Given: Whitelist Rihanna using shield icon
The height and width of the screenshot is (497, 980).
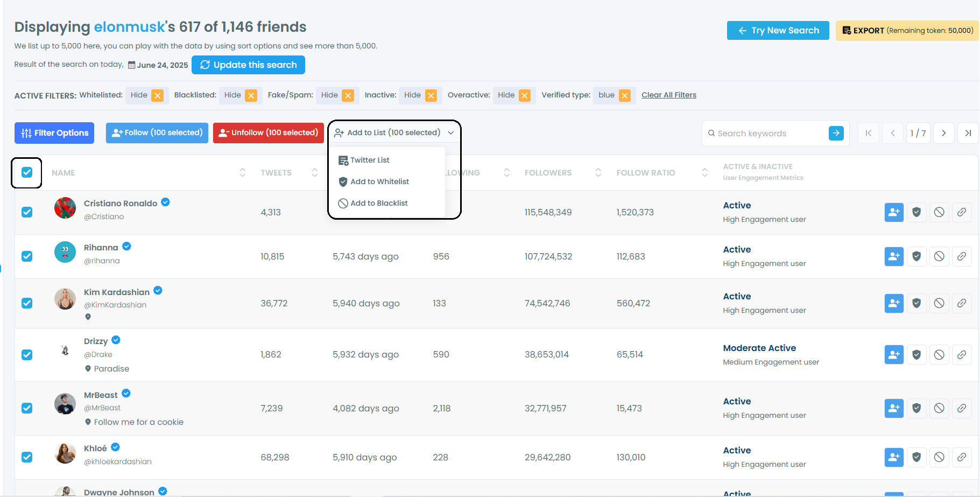Looking at the screenshot, I should (916, 256).
